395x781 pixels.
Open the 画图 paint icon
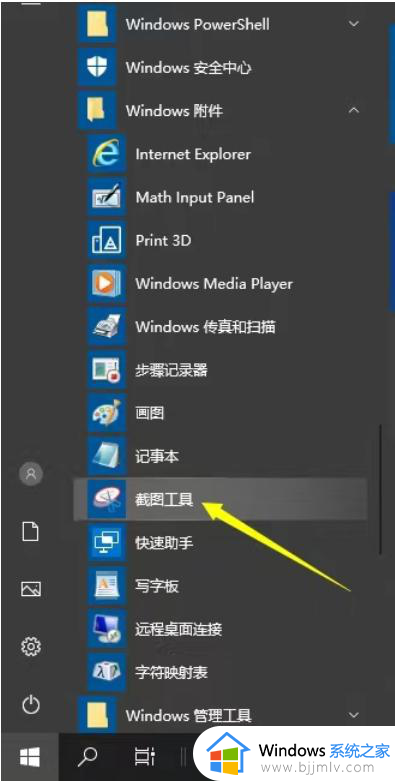pos(106,413)
